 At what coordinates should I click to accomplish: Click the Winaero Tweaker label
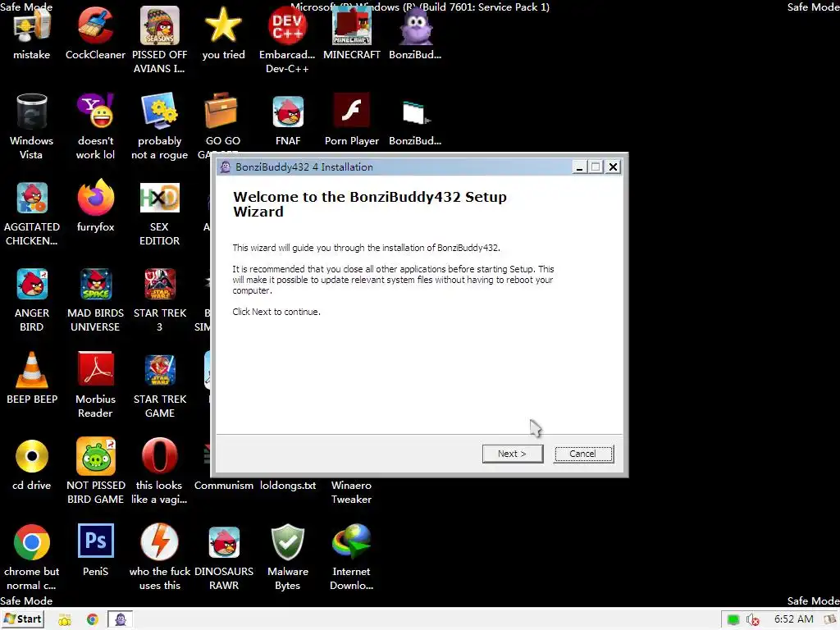(x=351, y=492)
